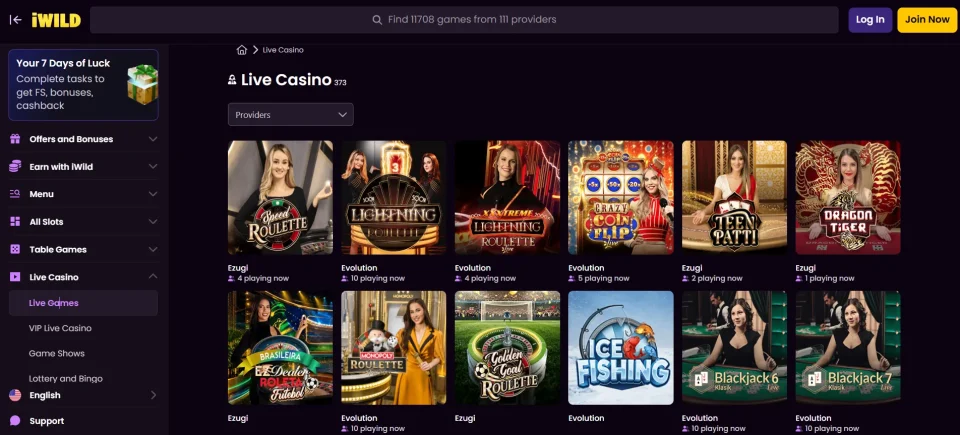Select Lottery and Bingo submenu item

(66, 379)
